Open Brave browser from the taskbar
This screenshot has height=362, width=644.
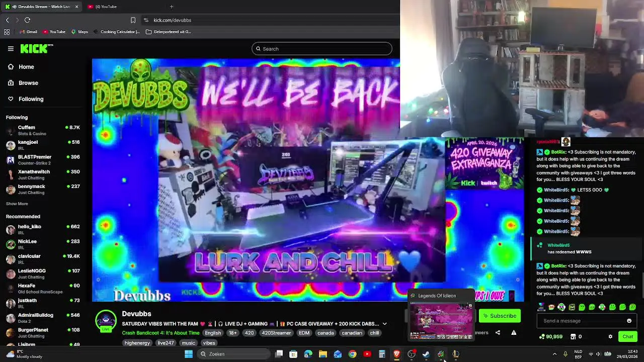[x=397, y=354]
